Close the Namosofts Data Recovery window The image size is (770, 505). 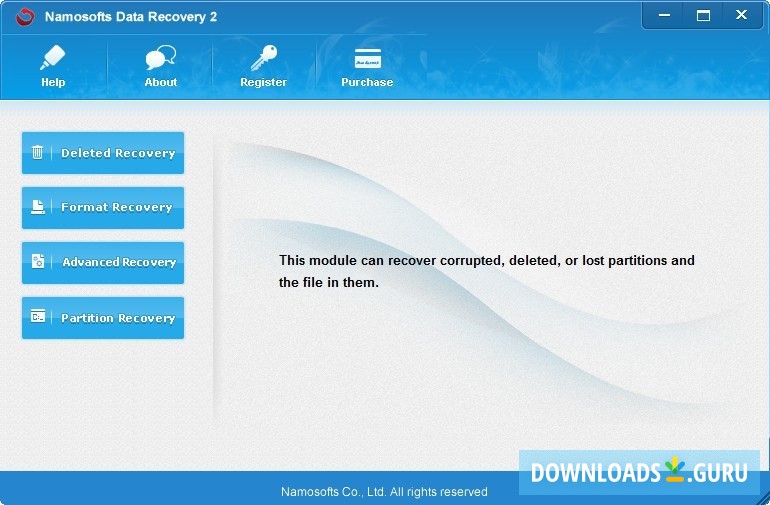coord(742,15)
